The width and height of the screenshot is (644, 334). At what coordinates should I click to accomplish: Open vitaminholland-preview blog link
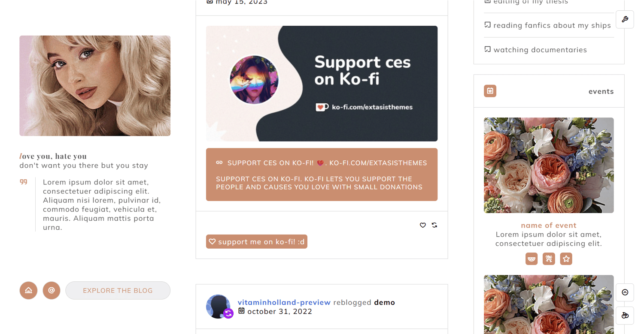[284, 302]
